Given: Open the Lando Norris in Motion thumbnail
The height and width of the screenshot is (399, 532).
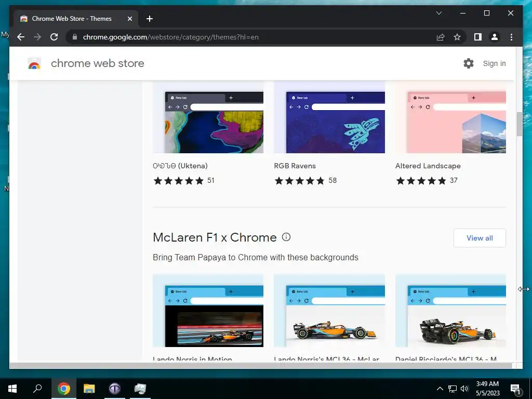Looking at the screenshot, I should pos(208,311).
